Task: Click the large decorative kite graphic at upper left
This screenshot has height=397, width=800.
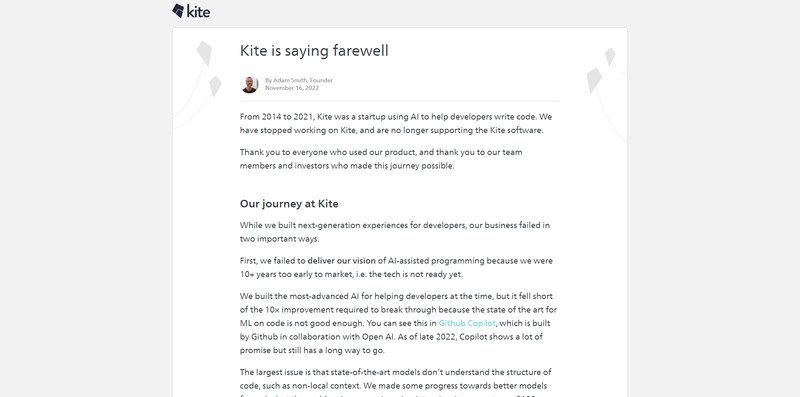Action: [204, 53]
